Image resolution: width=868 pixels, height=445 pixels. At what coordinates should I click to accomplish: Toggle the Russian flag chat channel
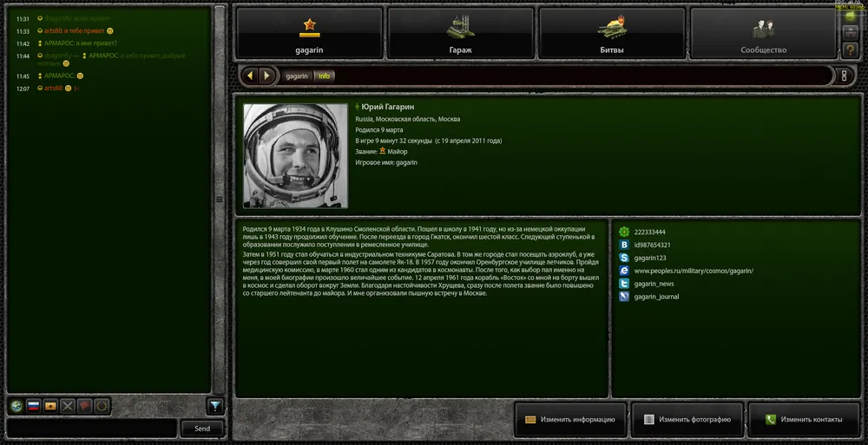34,407
